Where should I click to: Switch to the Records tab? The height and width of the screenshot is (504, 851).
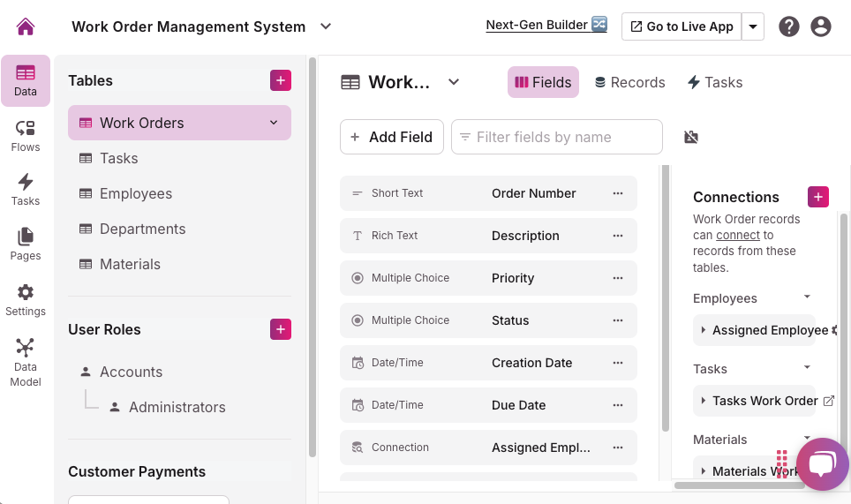(629, 82)
